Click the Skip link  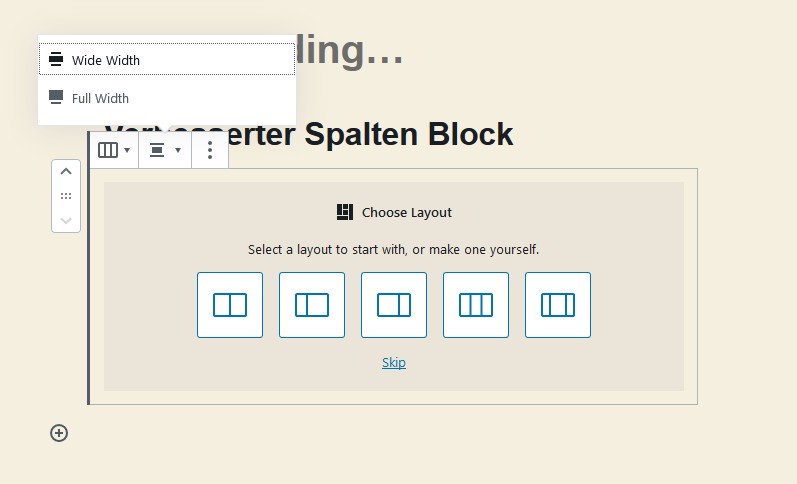click(394, 363)
